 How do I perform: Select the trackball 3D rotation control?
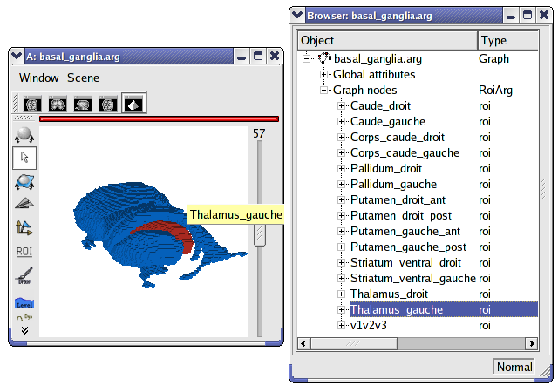(x=24, y=135)
